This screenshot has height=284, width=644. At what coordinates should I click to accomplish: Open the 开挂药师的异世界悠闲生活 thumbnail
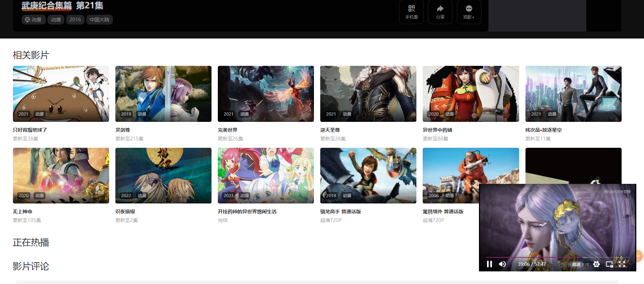point(266,175)
